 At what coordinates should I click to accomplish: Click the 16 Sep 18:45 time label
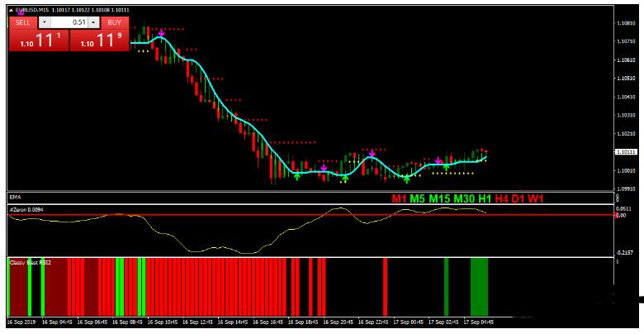304,322
